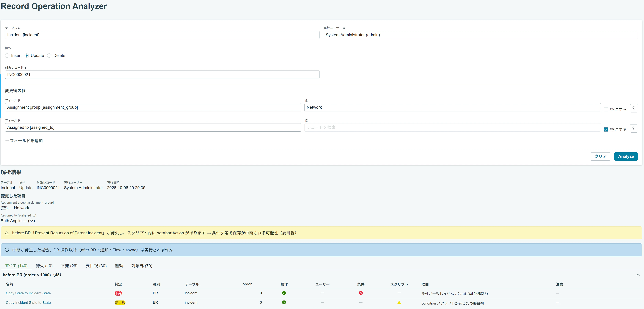The width and height of the screenshot is (644, 309).
Task: Open the 対象レコード INC0000021 lookup
Action: pyautogui.click(x=162, y=75)
